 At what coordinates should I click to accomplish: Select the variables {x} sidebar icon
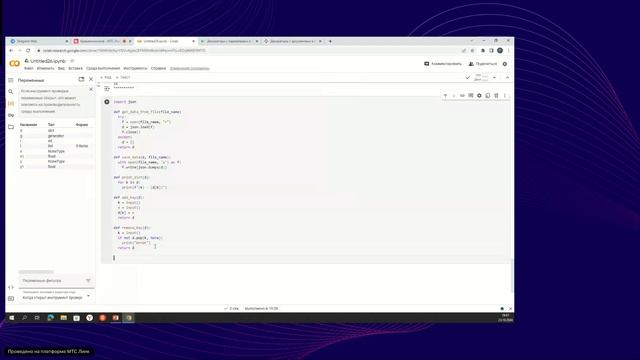point(11,104)
